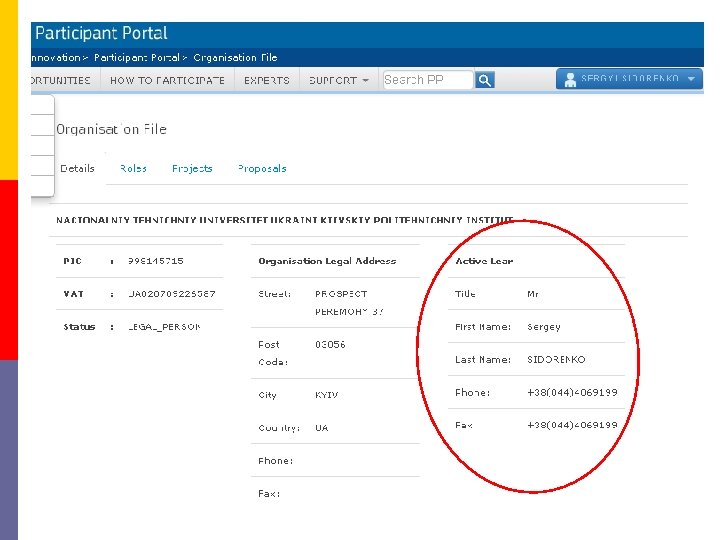Click the user avatar icon
Screen dimensions: 720x540
pos(570,79)
